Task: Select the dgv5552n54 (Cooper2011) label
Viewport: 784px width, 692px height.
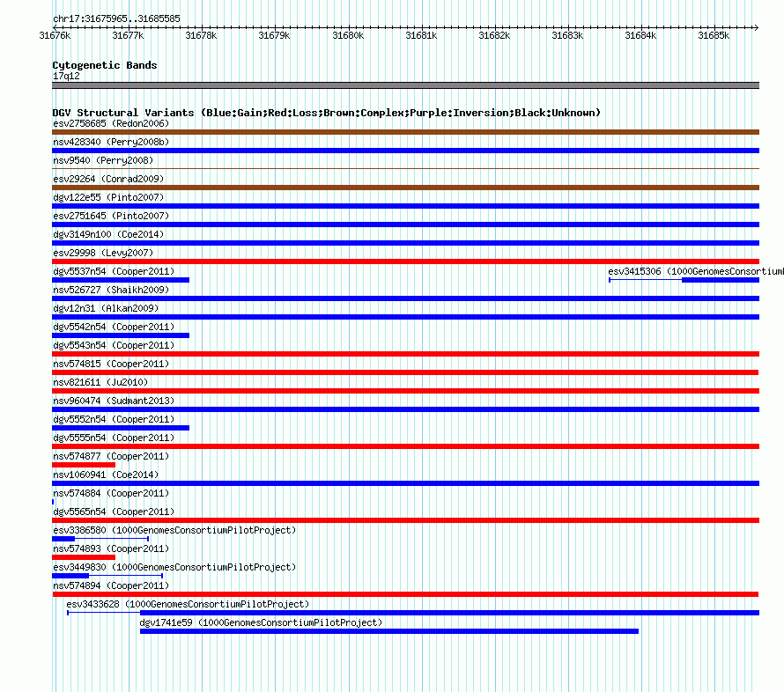Action: tap(114, 419)
